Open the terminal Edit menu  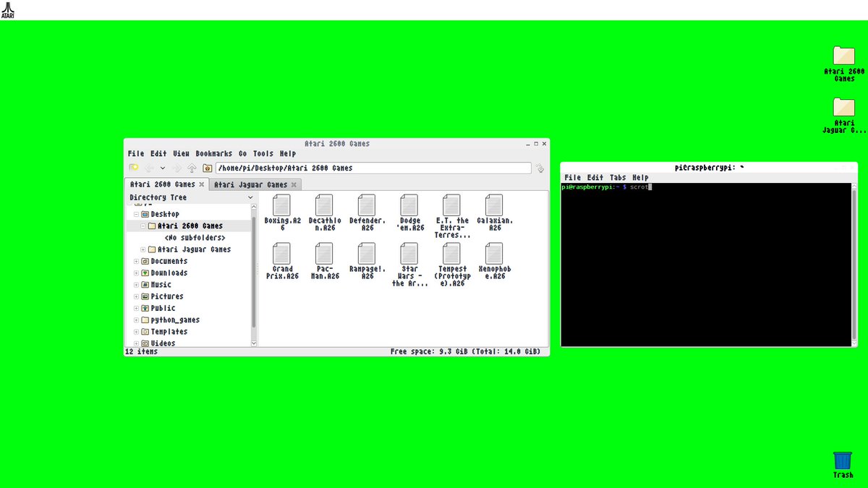pyautogui.click(x=595, y=177)
